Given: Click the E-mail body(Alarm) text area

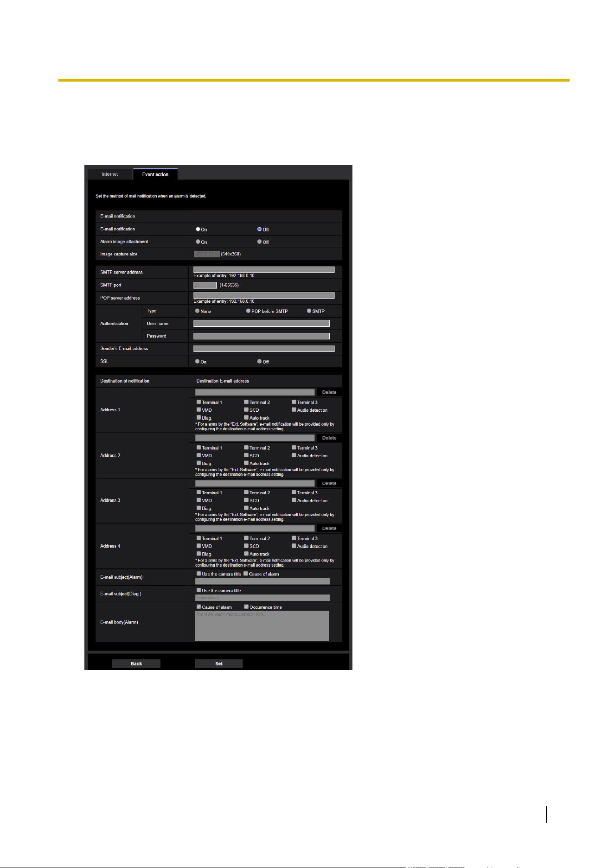Looking at the screenshot, I should [262, 626].
